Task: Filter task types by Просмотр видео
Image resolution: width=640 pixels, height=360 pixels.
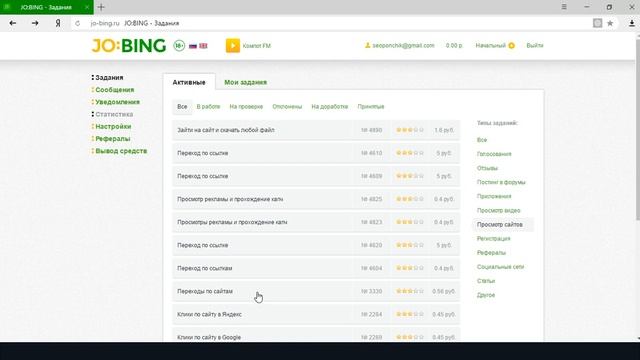Action: tap(498, 211)
